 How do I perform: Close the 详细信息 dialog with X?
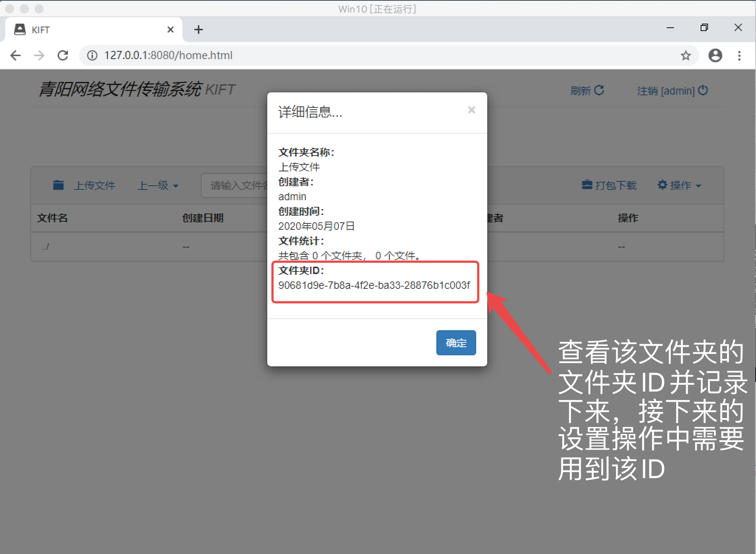[x=471, y=110]
